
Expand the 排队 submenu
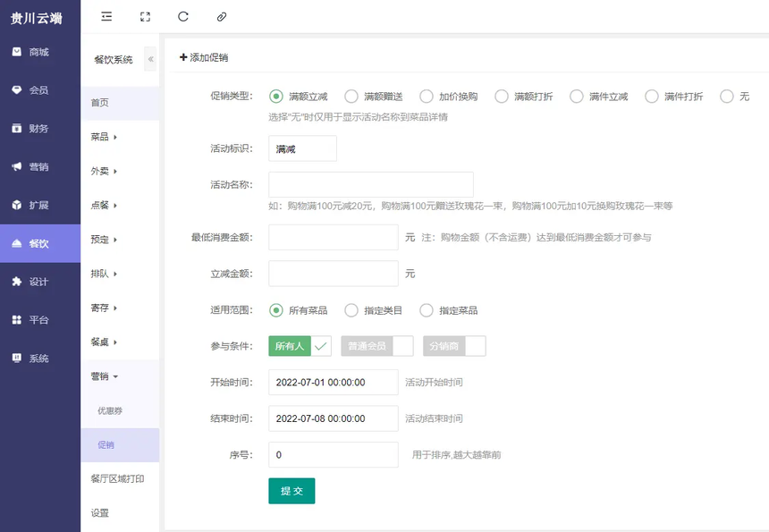(x=120, y=274)
